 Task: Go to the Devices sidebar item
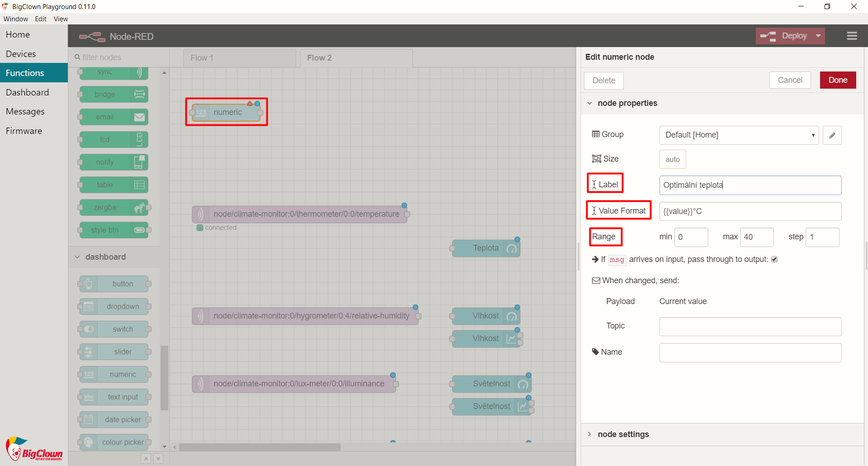tap(34, 54)
